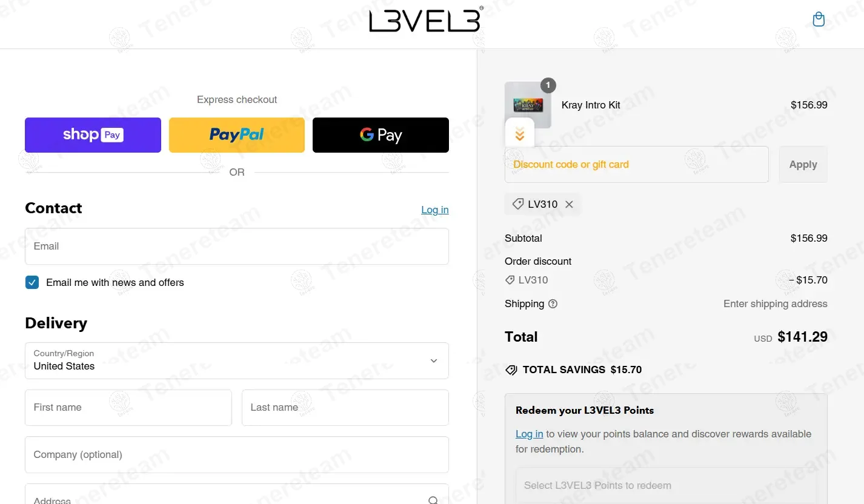Check out with PayPal
Image resolution: width=864 pixels, height=504 pixels.
(x=237, y=135)
